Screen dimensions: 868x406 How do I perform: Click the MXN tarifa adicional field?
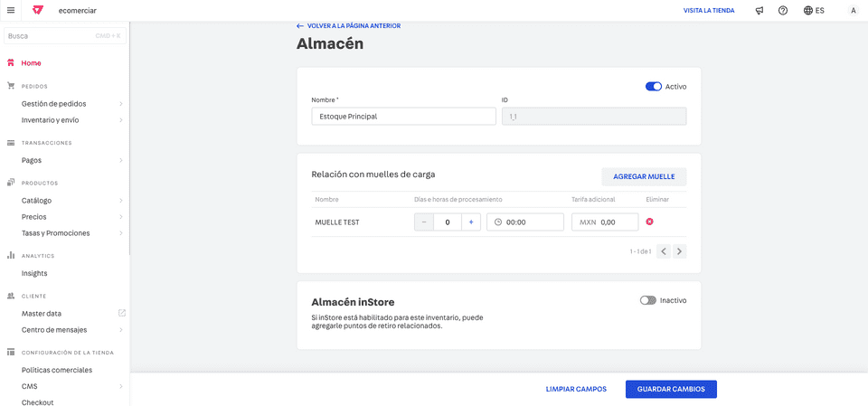pos(605,222)
